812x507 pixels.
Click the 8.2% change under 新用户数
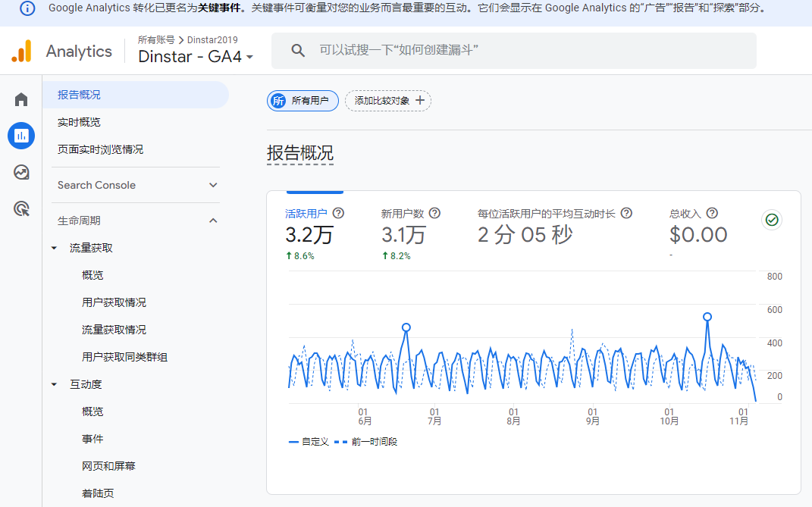click(397, 256)
